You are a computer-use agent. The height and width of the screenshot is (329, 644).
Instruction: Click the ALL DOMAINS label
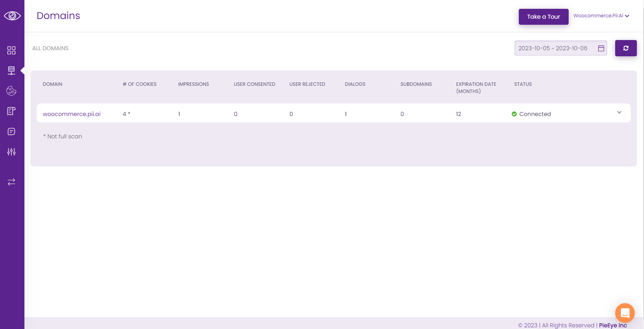[x=50, y=48]
